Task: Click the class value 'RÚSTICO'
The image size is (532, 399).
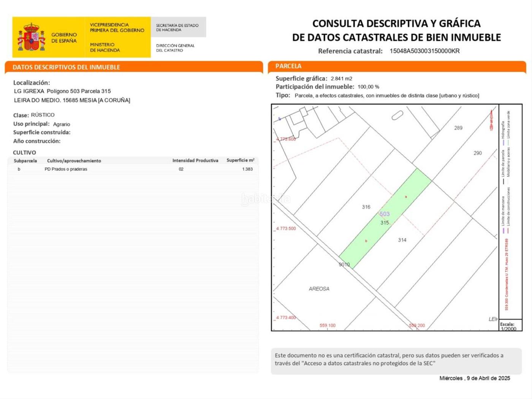Action: point(43,115)
